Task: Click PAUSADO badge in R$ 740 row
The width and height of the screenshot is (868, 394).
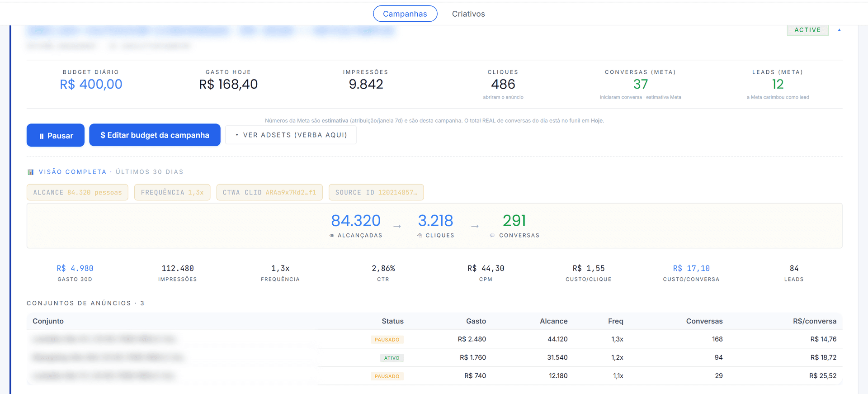Action: [387, 376]
